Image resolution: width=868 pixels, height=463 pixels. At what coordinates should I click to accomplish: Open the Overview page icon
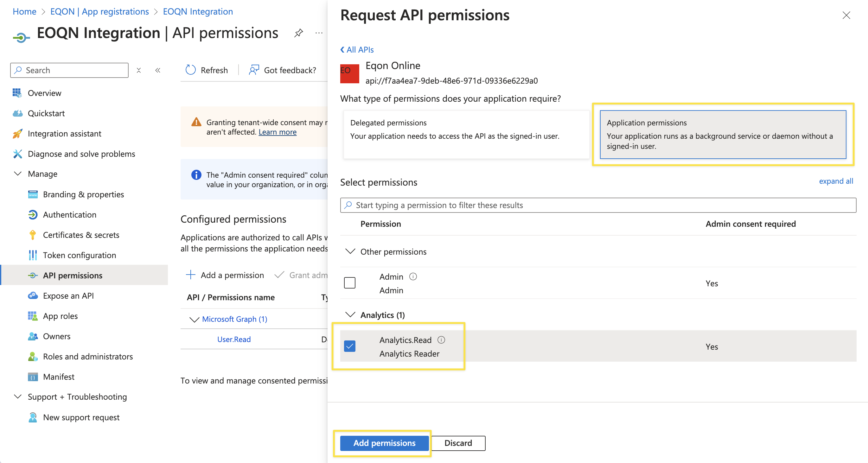pos(17,93)
